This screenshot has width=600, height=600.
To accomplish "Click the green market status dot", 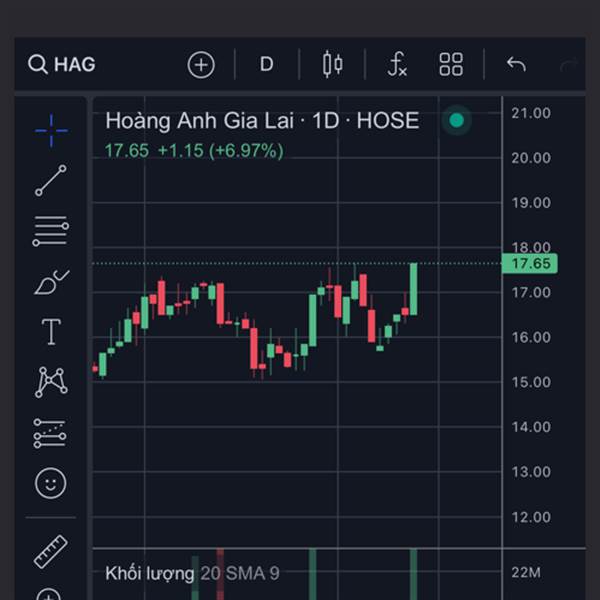I will [456, 120].
